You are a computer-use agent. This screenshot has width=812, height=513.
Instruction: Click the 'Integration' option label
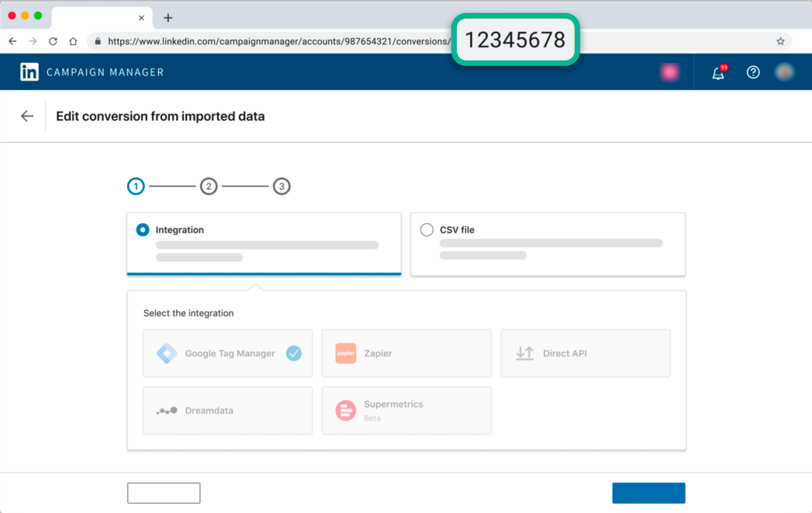pyautogui.click(x=180, y=230)
